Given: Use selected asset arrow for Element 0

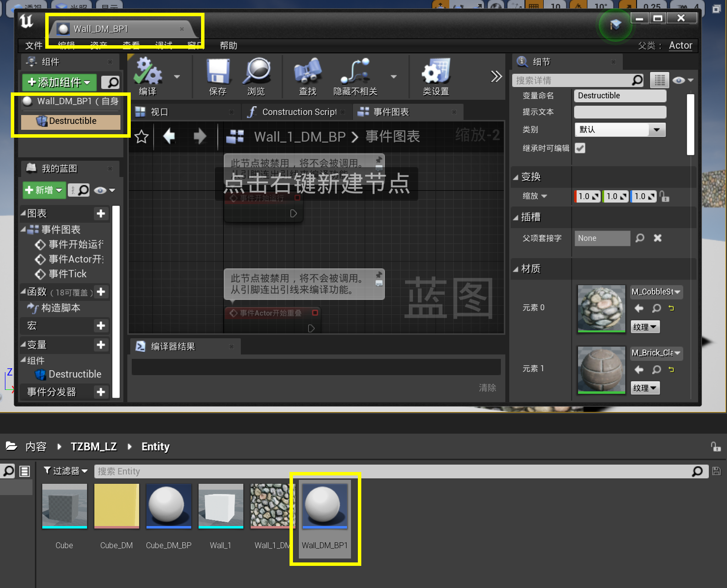Looking at the screenshot, I should coord(639,308).
